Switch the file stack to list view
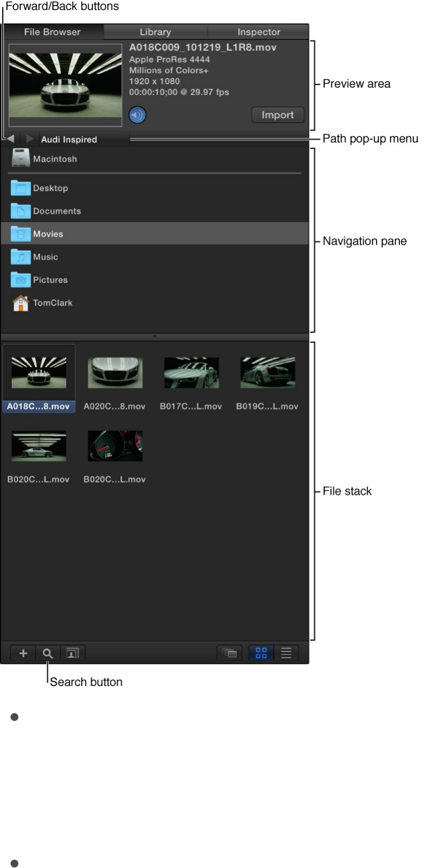This screenshot has height=868, width=425. pos(286,653)
